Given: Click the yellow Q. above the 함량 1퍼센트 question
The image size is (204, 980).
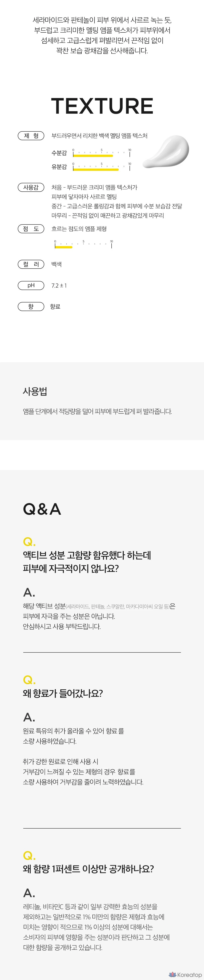Looking at the screenshot, I should tap(29, 855).
